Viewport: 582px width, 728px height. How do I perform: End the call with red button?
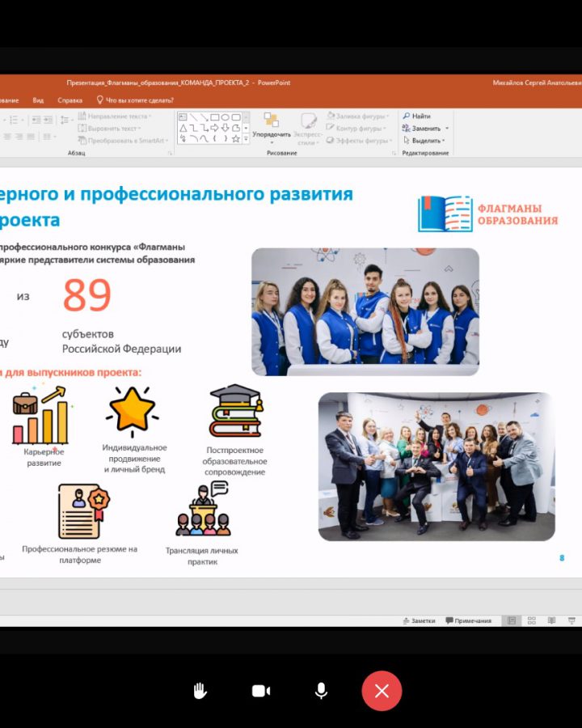(382, 691)
